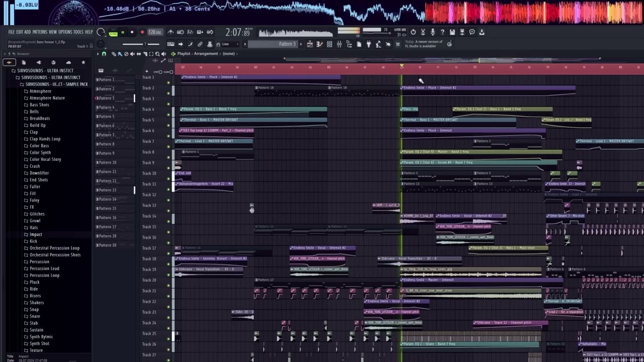Mute Track 7 with its green LED
The height and width of the screenshot is (362, 644).
pos(169,147)
